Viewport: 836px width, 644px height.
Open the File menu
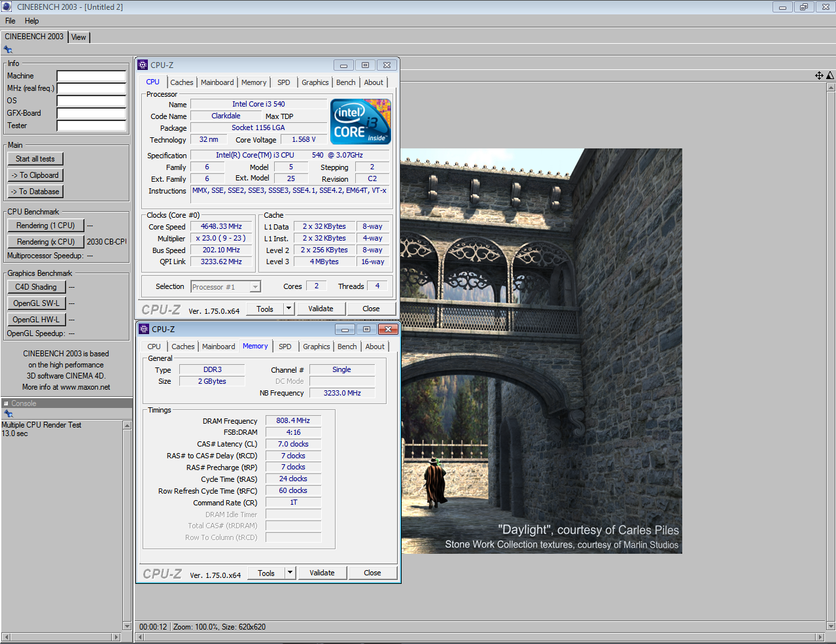click(x=10, y=21)
